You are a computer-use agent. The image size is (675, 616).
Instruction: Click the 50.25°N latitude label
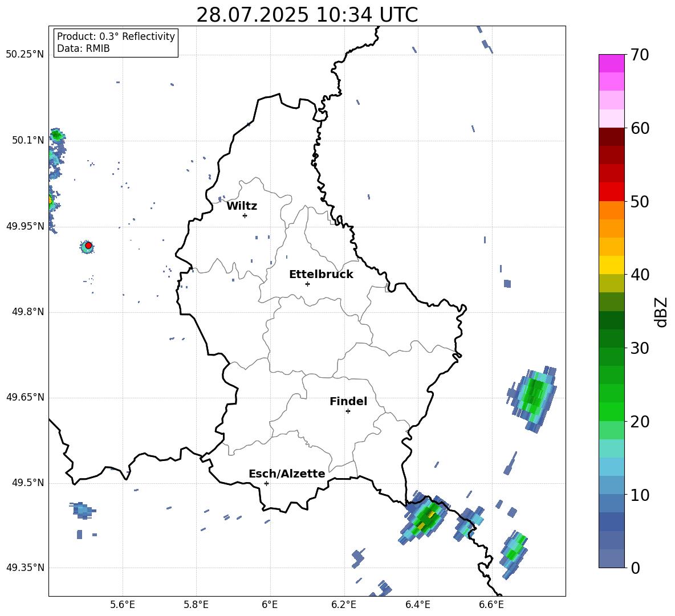tap(25, 55)
